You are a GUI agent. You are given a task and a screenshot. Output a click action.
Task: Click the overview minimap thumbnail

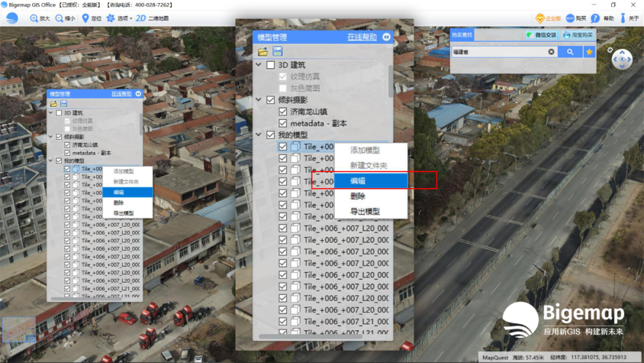point(19,330)
